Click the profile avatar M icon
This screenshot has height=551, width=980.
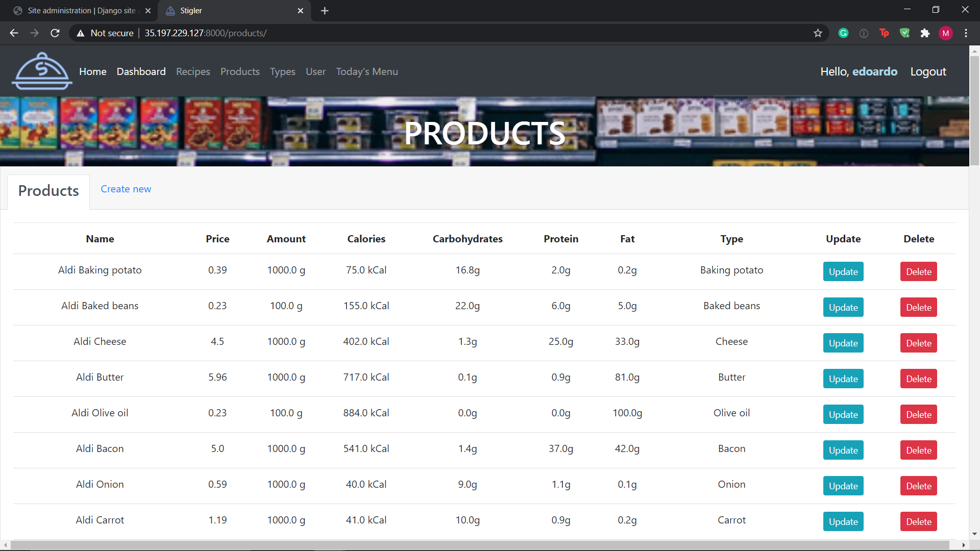tap(945, 33)
